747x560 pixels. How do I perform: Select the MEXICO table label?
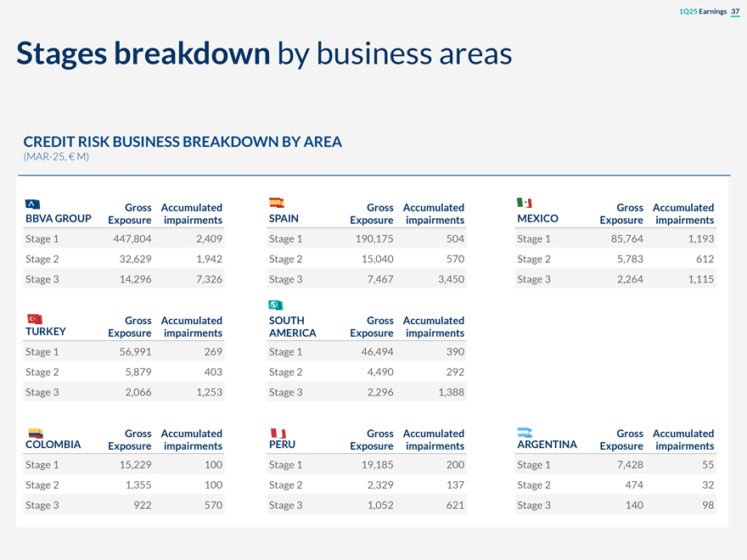pyautogui.click(x=538, y=219)
